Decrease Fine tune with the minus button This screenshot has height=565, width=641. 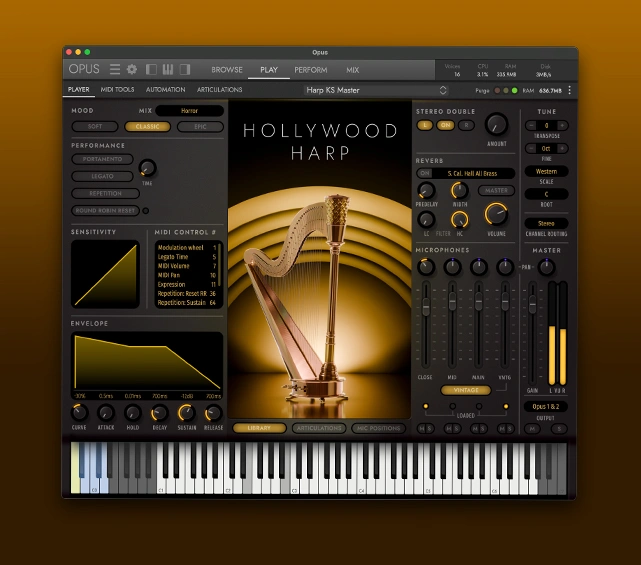pos(531,148)
